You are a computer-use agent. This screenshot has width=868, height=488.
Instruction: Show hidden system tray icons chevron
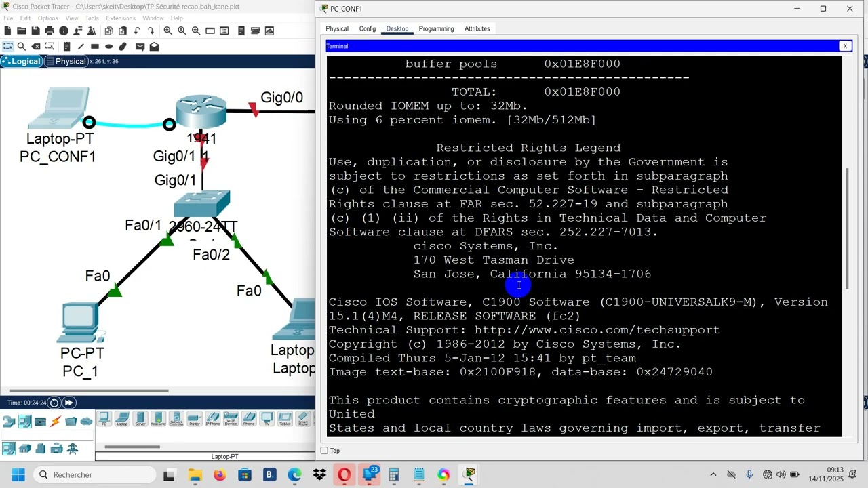(713, 474)
